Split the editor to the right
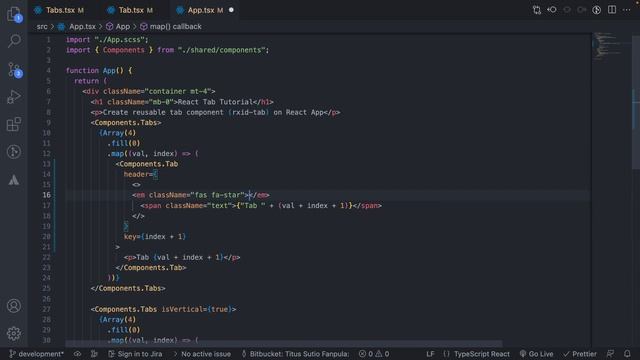Image resolution: width=640 pixels, height=360 pixels. (612, 10)
